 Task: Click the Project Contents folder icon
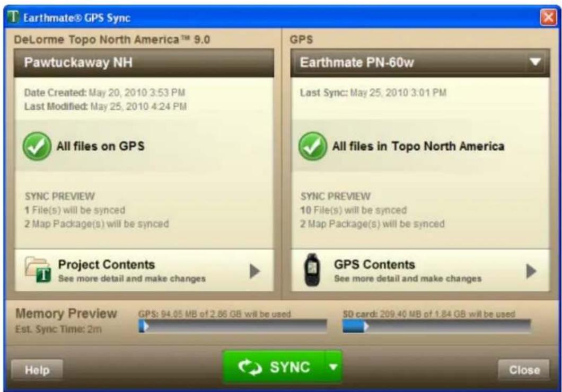coord(38,270)
